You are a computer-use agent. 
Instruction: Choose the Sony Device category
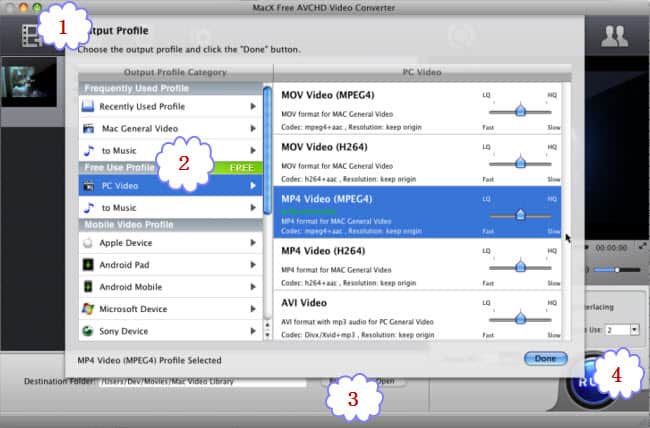tap(170, 331)
